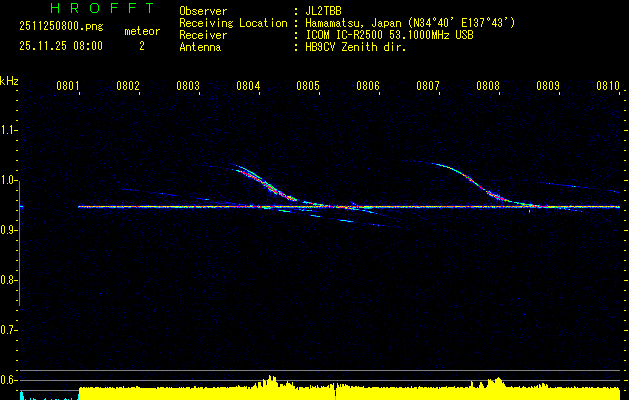Image resolution: width=629 pixels, height=400 pixels.
Task: Select the 0804 time marker
Action: pos(248,87)
